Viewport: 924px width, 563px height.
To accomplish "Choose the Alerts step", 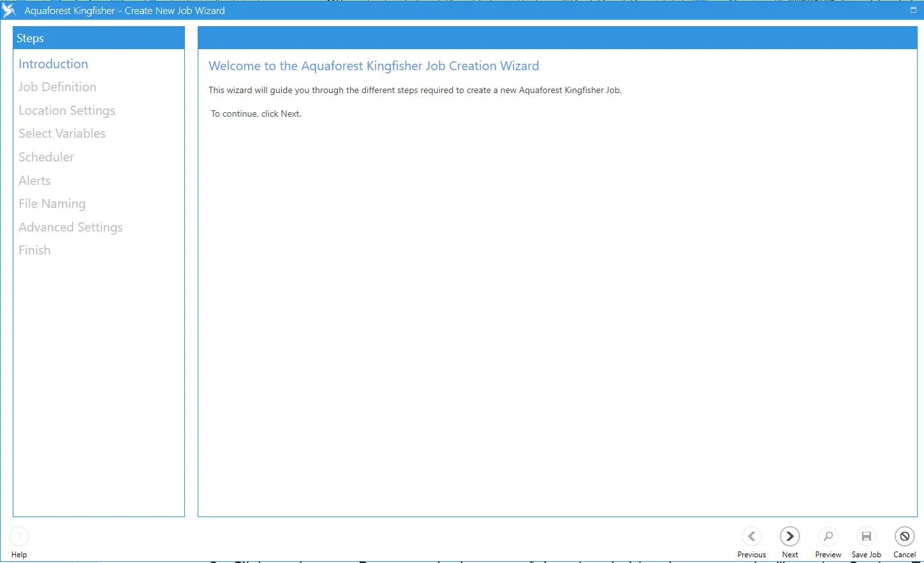I will point(34,180).
